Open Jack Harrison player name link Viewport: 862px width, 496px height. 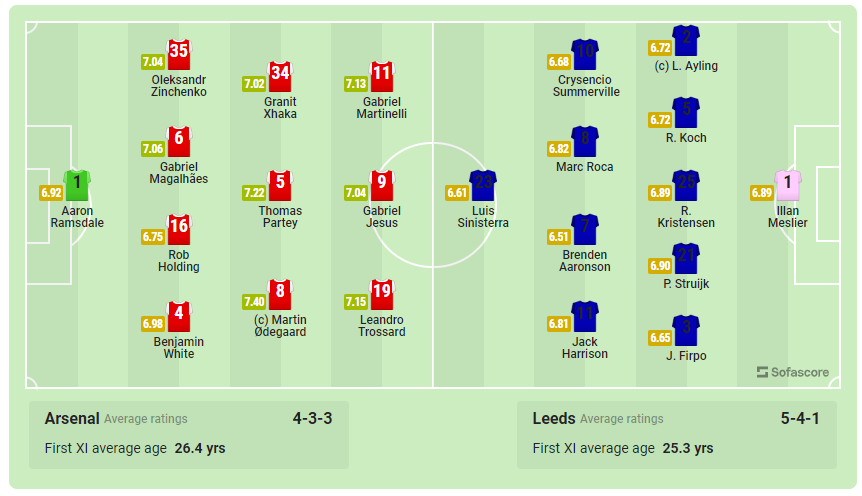pyautogui.click(x=585, y=347)
